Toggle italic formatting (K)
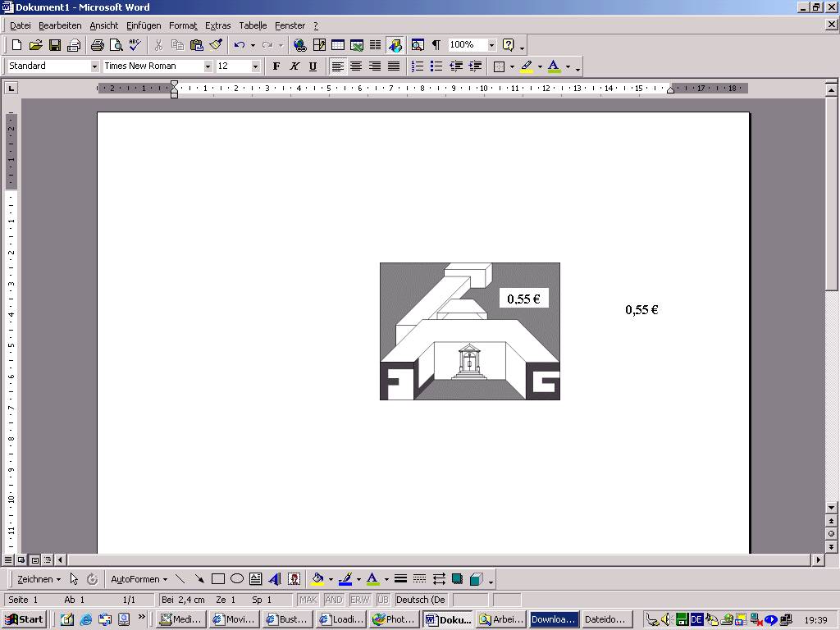The height and width of the screenshot is (630, 840). coord(294,66)
